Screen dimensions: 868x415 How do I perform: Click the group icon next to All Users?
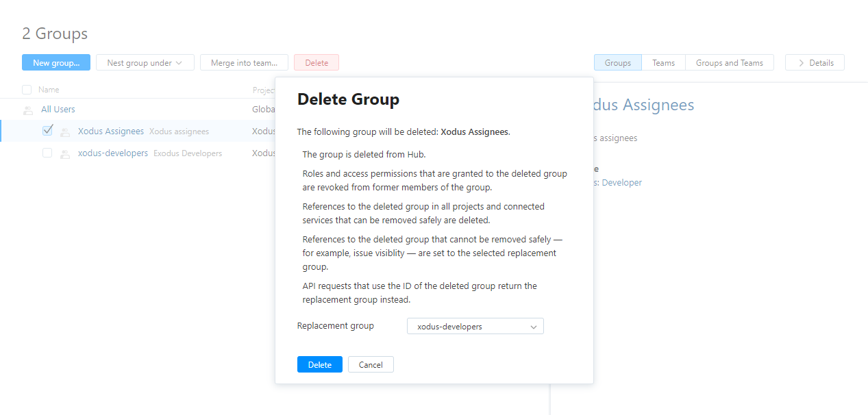pos(27,109)
